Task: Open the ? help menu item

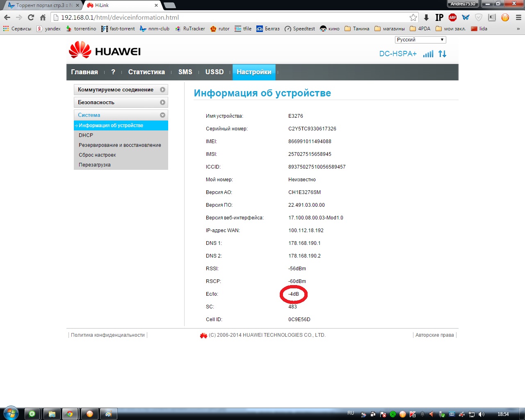Action: click(113, 72)
